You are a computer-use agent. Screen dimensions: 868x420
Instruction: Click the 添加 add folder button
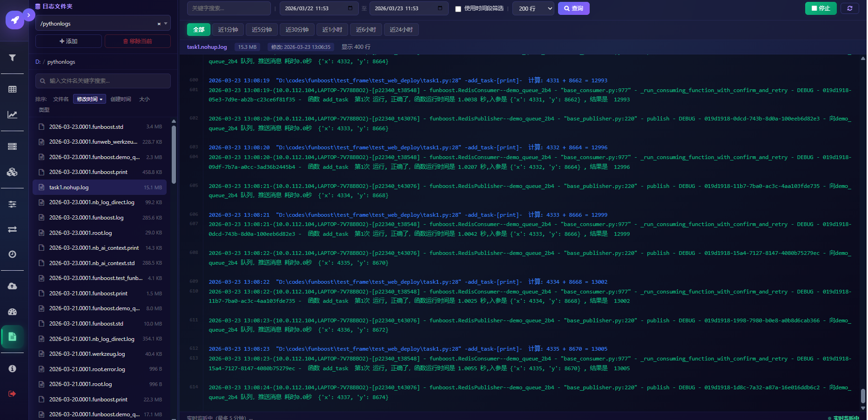click(x=68, y=41)
